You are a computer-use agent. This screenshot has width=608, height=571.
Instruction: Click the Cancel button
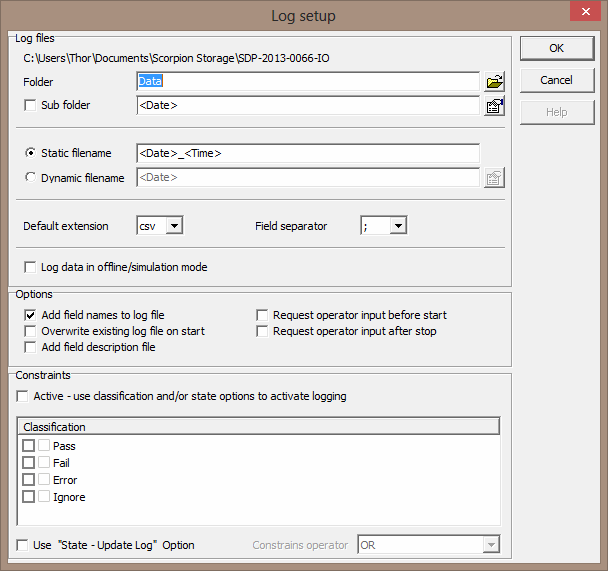[x=556, y=80]
